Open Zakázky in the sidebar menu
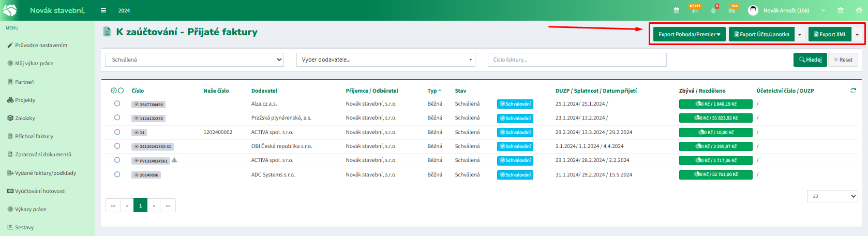Screen dimensions: 868x236 25,118
